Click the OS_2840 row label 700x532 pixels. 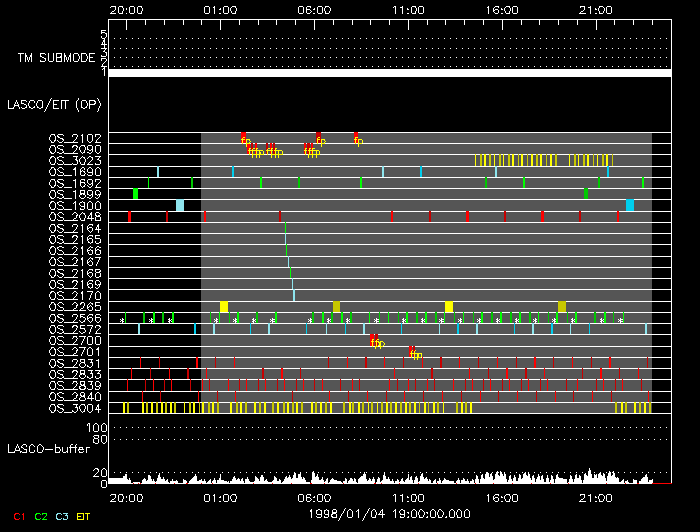point(75,397)
